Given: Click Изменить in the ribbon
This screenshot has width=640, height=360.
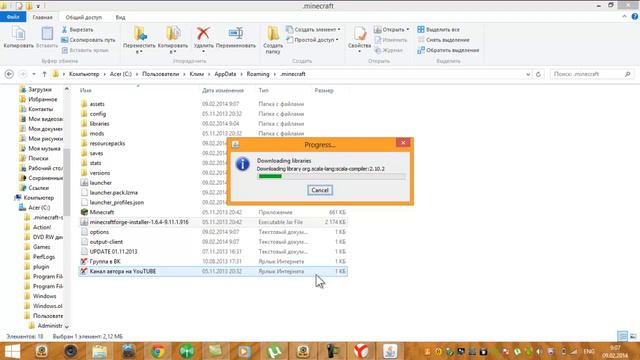Looking at the screenshot, I should click(391, 40).
